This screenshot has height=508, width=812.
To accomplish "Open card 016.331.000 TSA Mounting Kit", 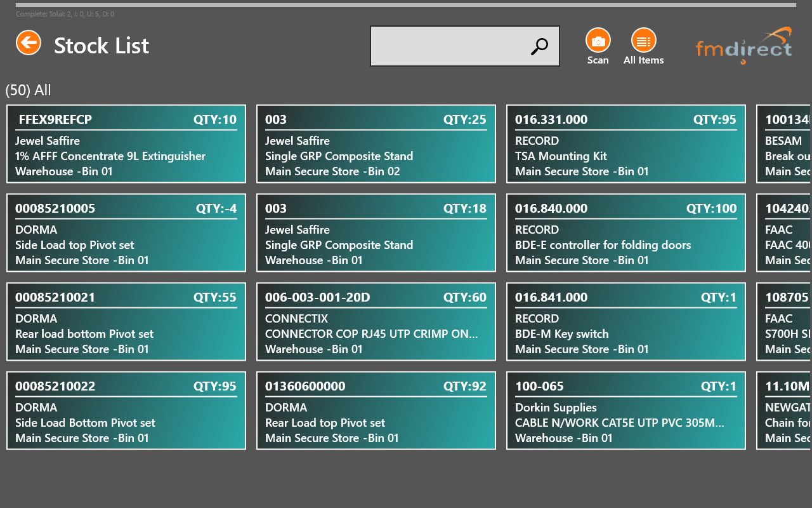I will [x=626, y=144].
